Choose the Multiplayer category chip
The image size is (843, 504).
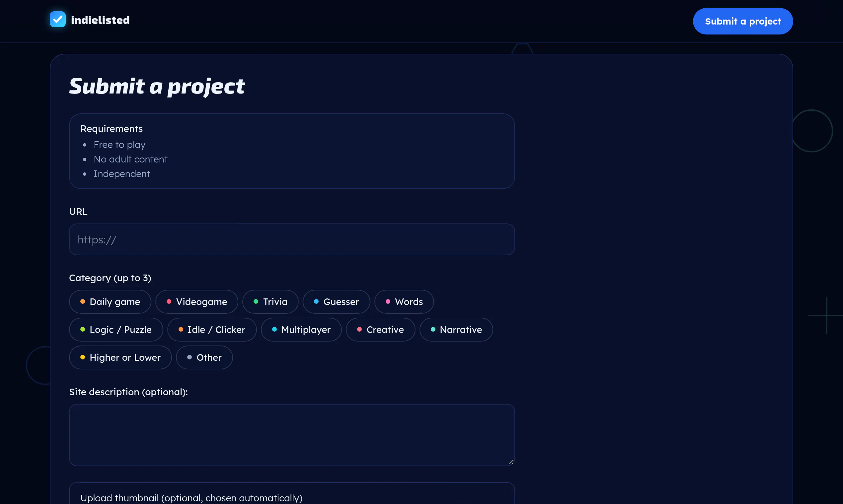tap(301, 330)
